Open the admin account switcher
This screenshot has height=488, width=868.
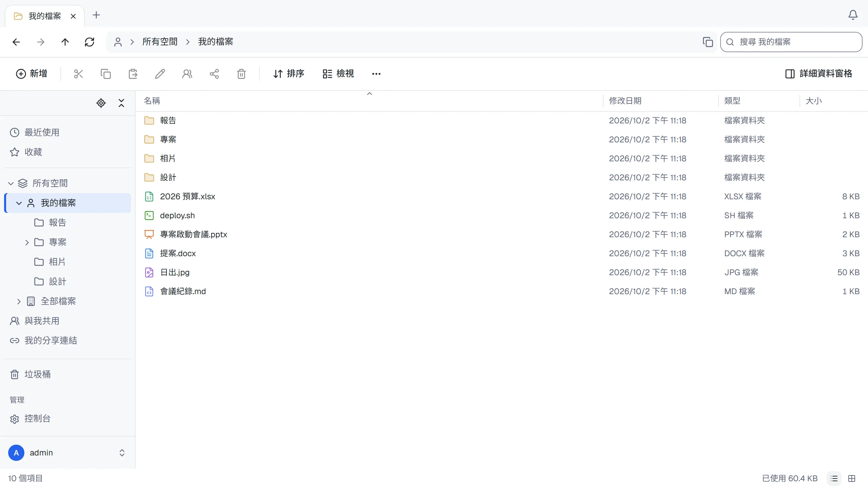(67, 453)
